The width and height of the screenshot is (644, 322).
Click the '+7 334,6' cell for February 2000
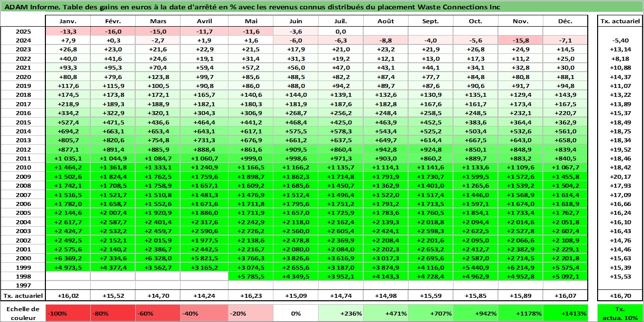[x=113, y=258]
